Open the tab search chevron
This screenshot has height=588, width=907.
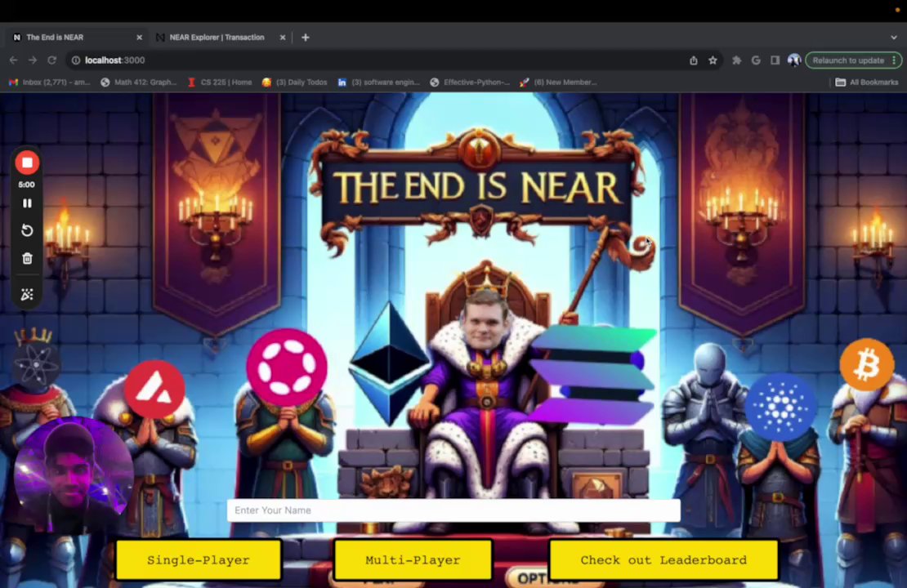point(894,37)
